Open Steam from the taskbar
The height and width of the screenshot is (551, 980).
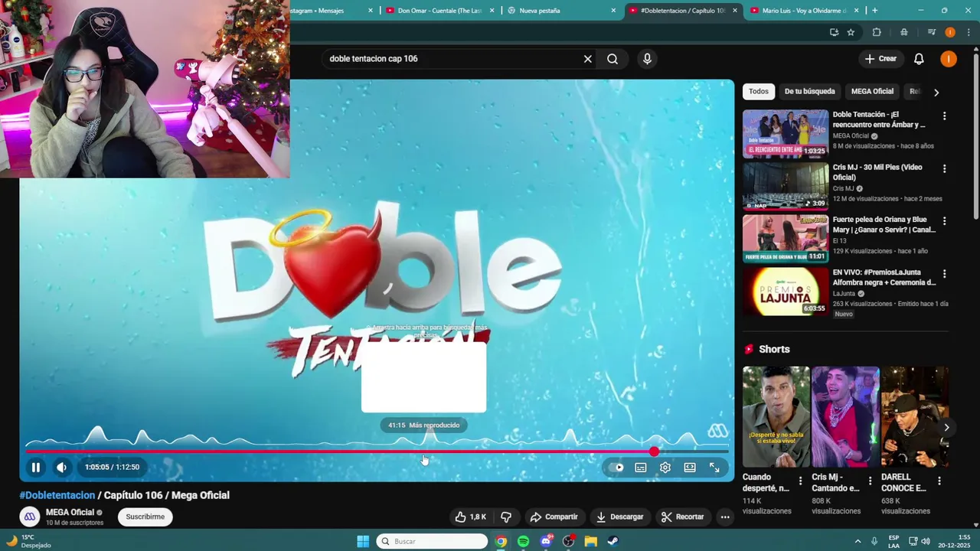[x=613, y=541]
